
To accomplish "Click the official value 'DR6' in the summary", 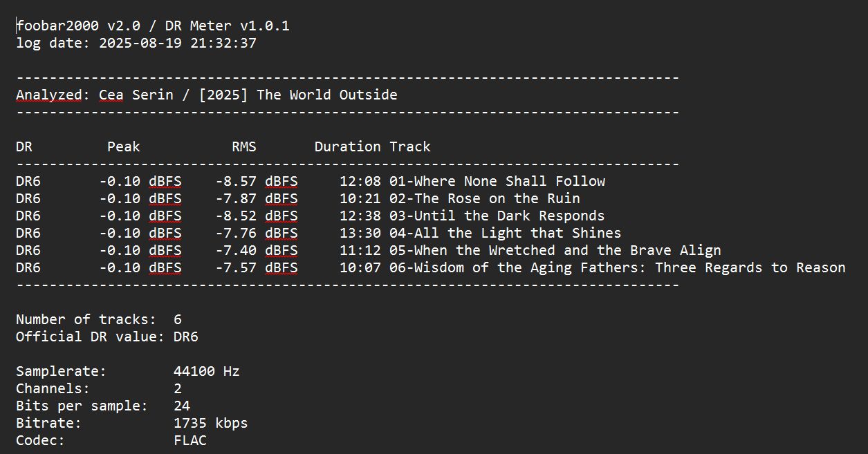I will pyautogui.click(x=186, y=337).
